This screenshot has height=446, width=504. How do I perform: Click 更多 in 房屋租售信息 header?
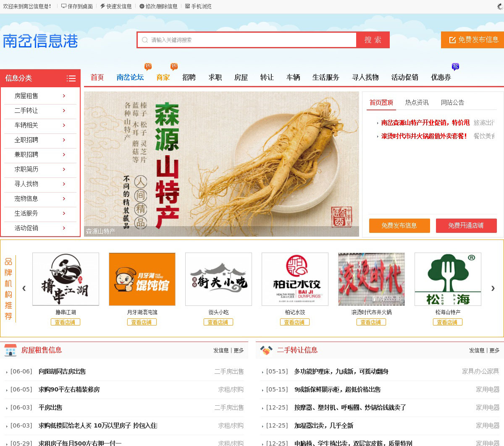[x=239, y=350]
